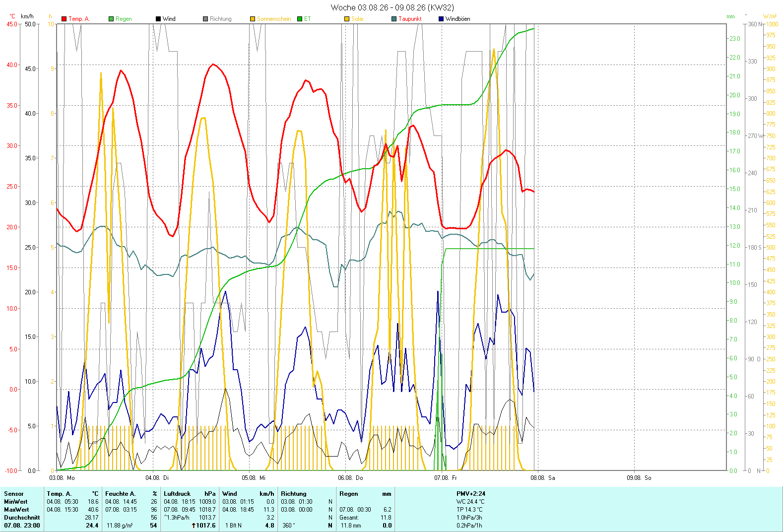Screen dimensions: 783x532
Task: Click the '1018.7' maximum pressure value
Action: point(207,510)
